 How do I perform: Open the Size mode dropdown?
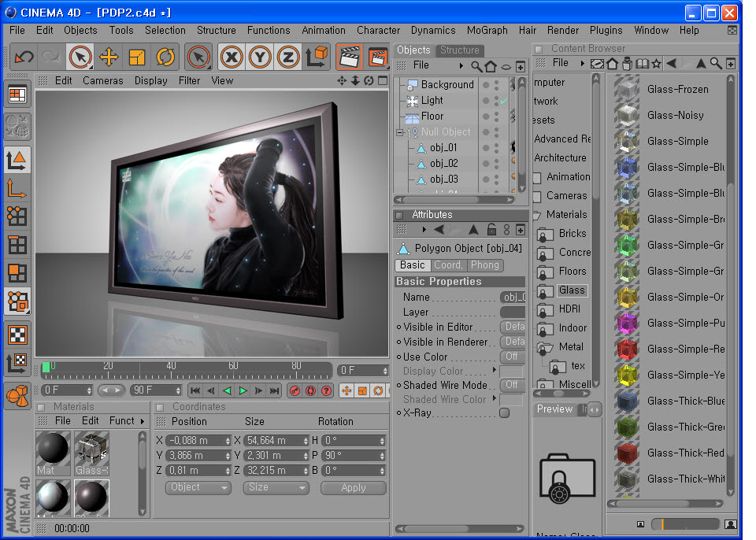click(x=276, y=487)
